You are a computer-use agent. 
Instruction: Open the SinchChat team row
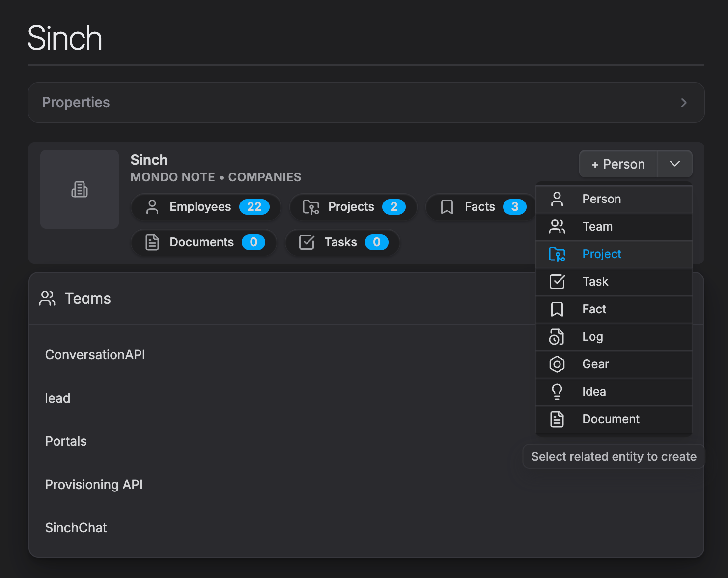pos(76,528)
